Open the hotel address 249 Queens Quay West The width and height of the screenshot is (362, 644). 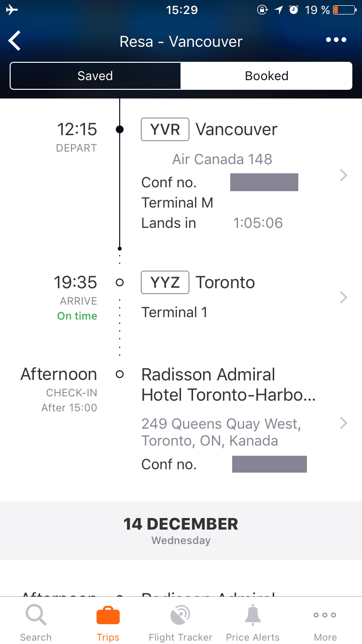pyautogui.click(x=221, y=432)
